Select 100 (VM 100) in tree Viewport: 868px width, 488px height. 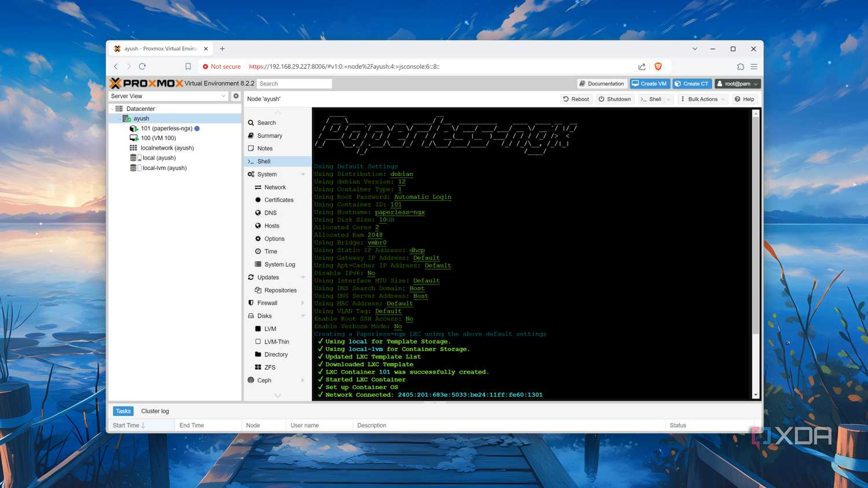158,138
